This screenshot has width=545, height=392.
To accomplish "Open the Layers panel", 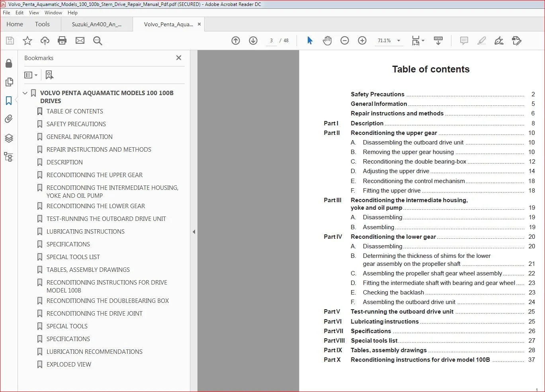I will click(x=9, y=138).
